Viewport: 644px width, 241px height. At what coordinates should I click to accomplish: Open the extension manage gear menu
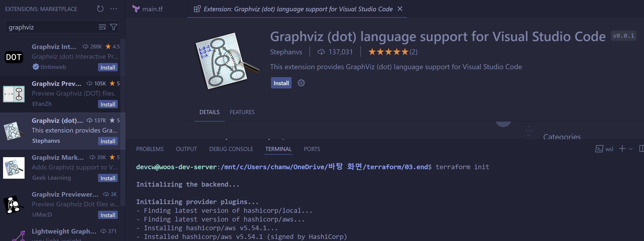coord(301,83)
